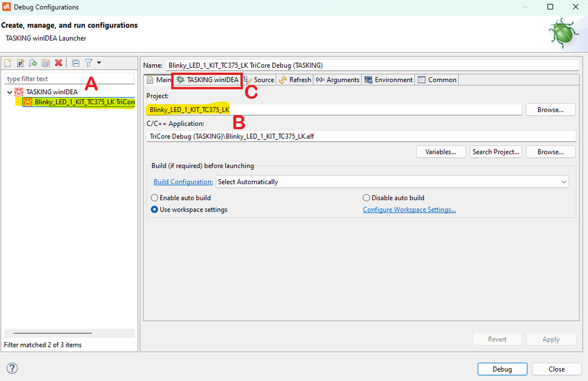The height and width of the screenshot is (381, 588).
Task: Open the filter launch configurations tool
Action: click(88, 62)
